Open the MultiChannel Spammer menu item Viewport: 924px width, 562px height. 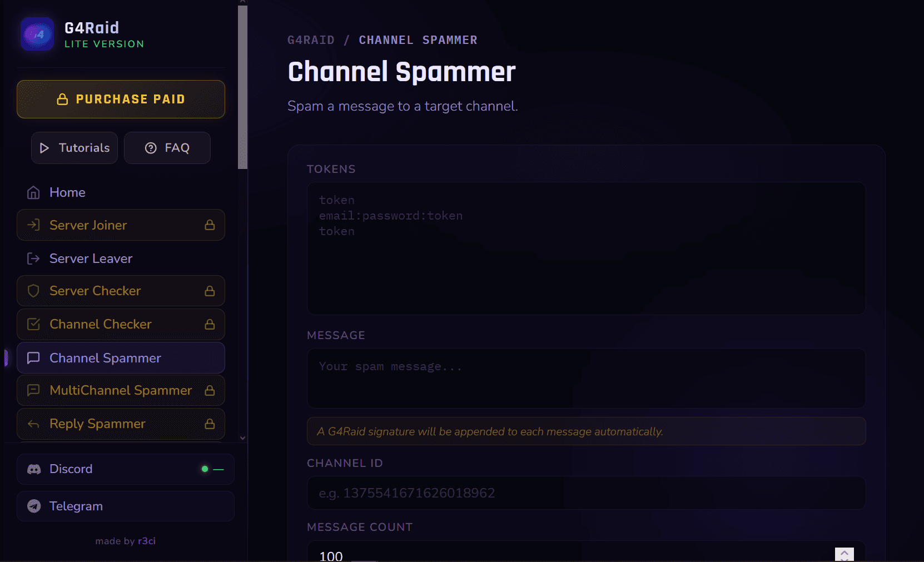click(x=121, y=390)
